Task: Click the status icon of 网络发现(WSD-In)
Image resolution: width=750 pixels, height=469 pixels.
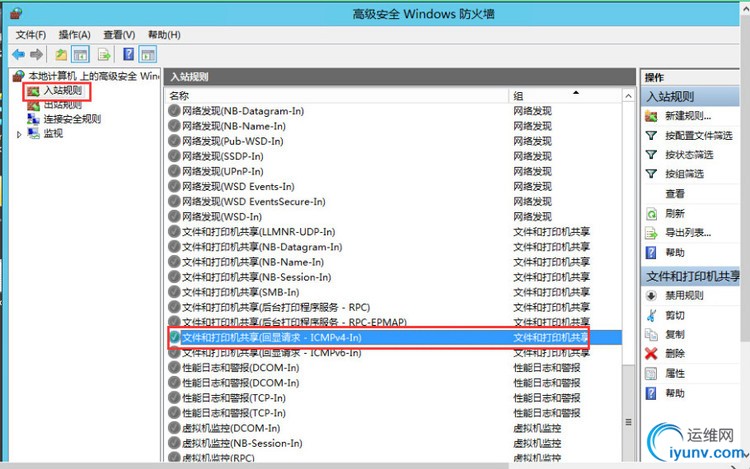Action: [174, 217]
